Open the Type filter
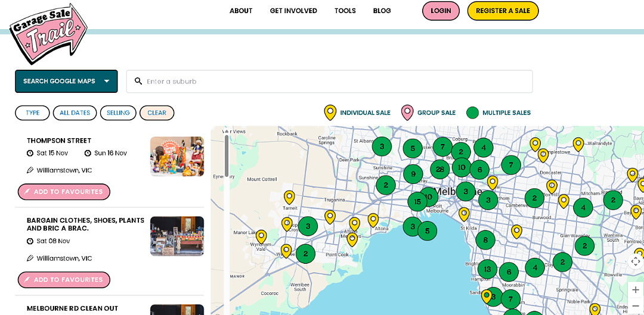644x315 pixels. [x=32, y=113]
